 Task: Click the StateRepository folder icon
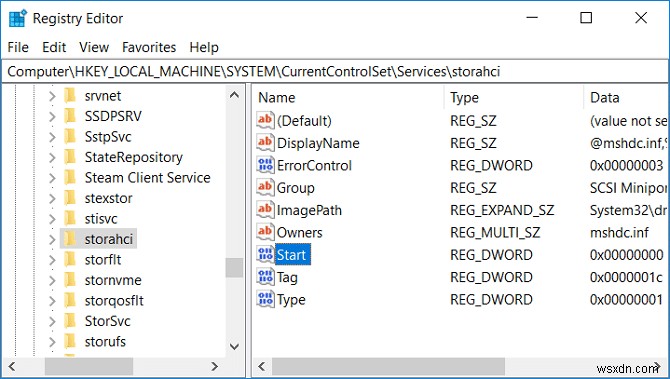coord(70,157)
